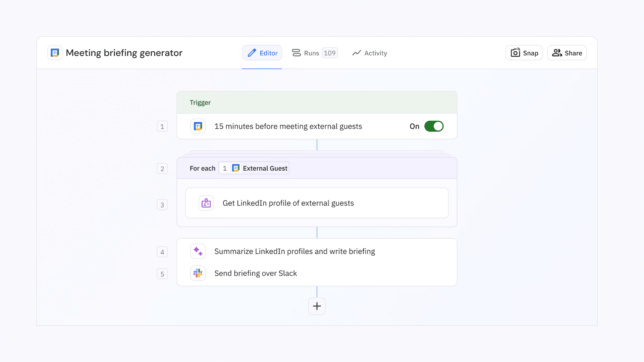Switch to the Activity tab
Viewport: 644px width, 362px height.
369,53
